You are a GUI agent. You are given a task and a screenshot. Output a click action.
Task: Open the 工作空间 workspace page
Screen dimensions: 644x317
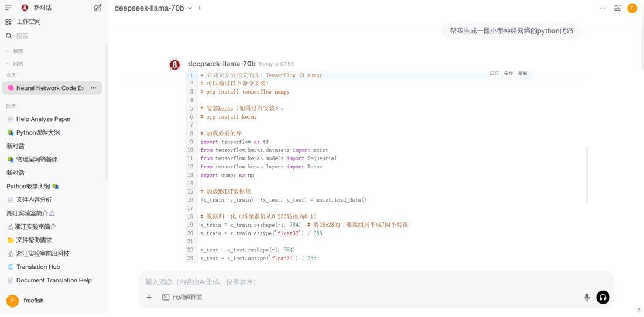28,22
